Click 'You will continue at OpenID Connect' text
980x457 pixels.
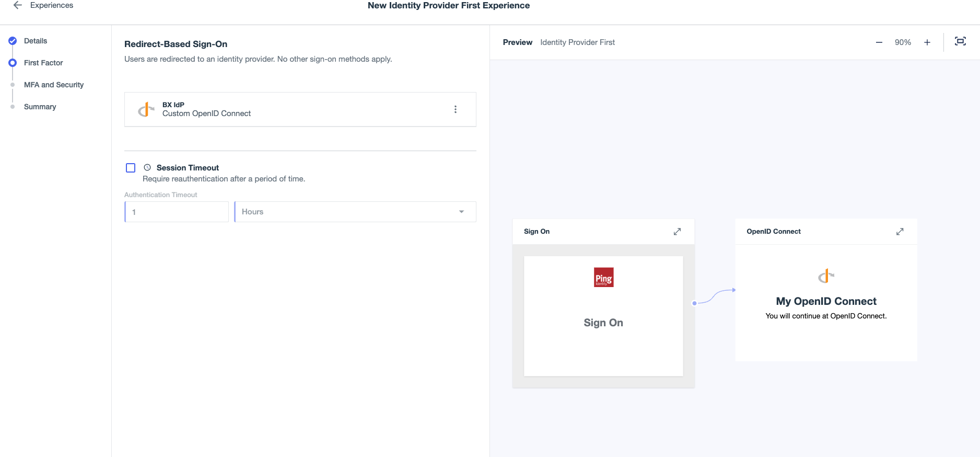[x=826, y=316]
